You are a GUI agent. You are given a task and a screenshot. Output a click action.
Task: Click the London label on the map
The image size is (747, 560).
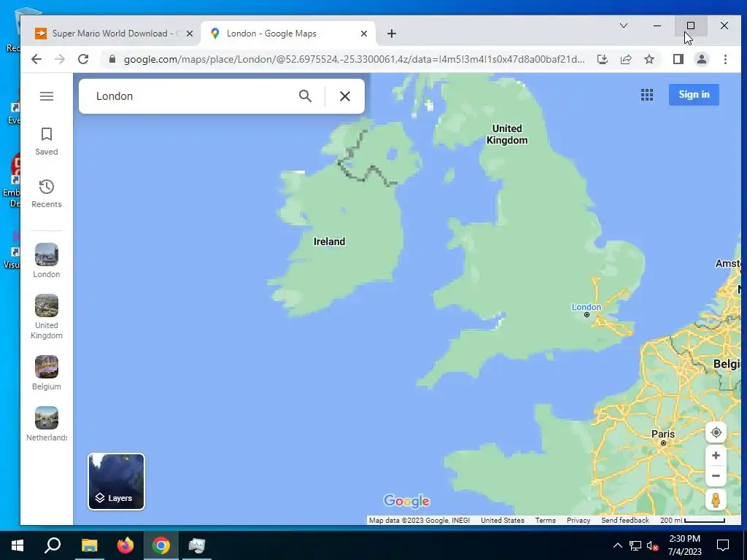pos(586,307)
